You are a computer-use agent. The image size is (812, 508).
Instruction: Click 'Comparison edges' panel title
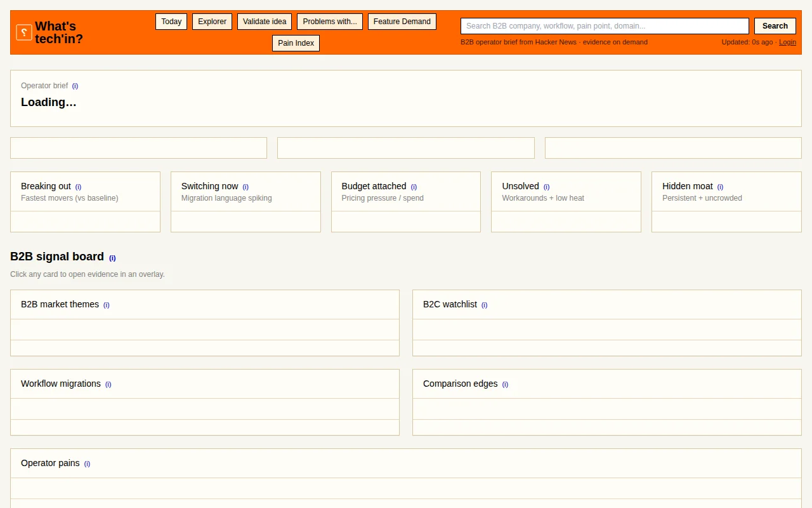[x=460, y=384]
